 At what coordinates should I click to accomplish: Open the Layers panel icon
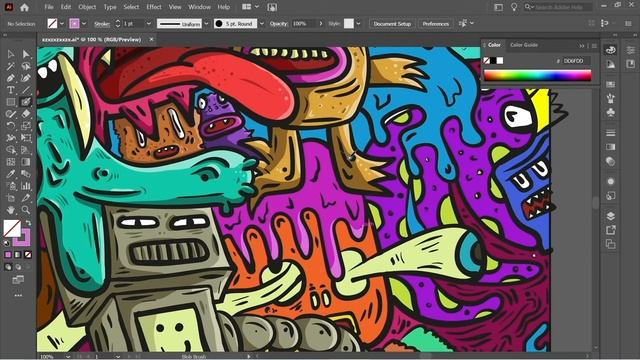tap(611, 216)
